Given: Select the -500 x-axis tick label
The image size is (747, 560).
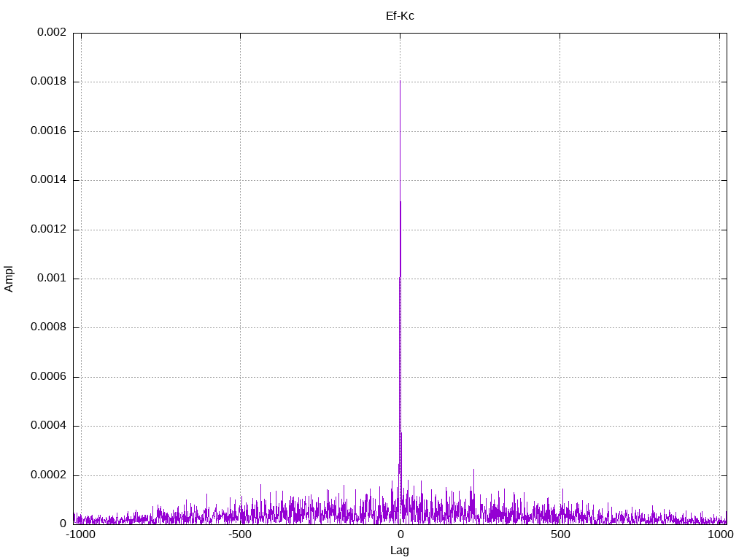Looking at the screenshot, I should [x=240, y=535].
